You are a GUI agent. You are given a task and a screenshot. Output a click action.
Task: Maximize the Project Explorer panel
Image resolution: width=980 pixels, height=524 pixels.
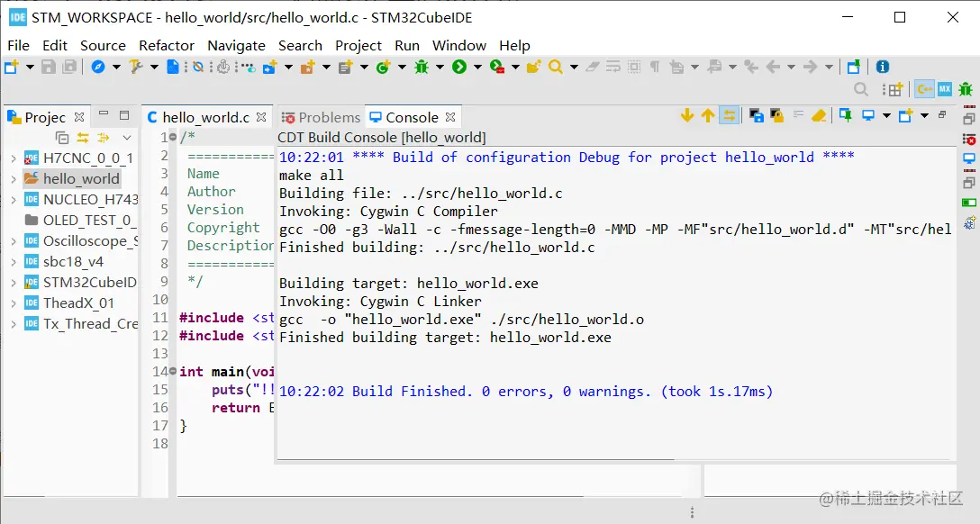[124, 115]
